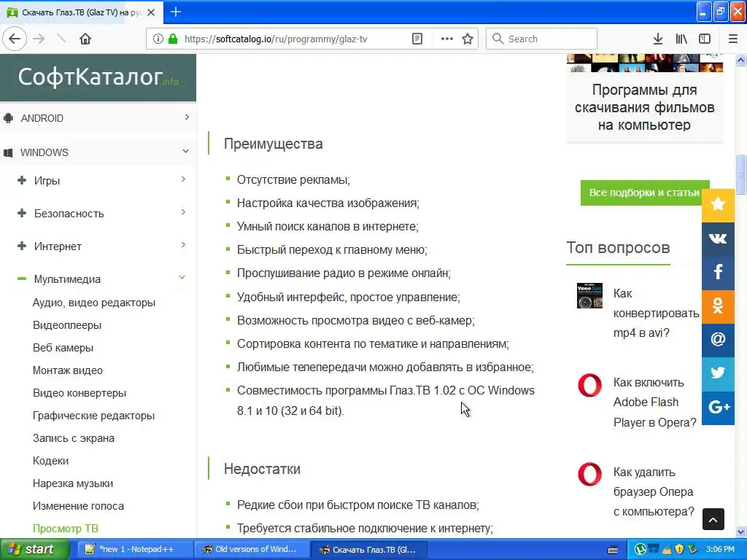Open Графические редакторы category
Image resolution: width=747 pixels, height=560 pixels.
point(94,416)
